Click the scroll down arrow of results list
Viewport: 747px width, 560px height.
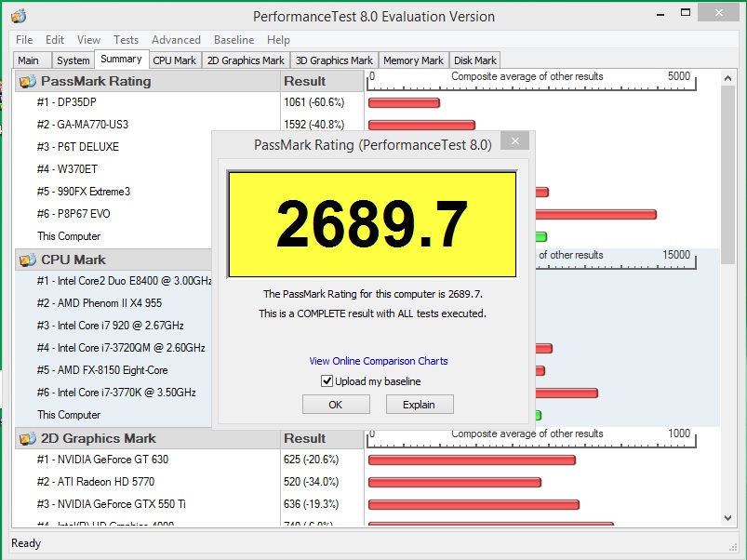(x=730, y=517)
